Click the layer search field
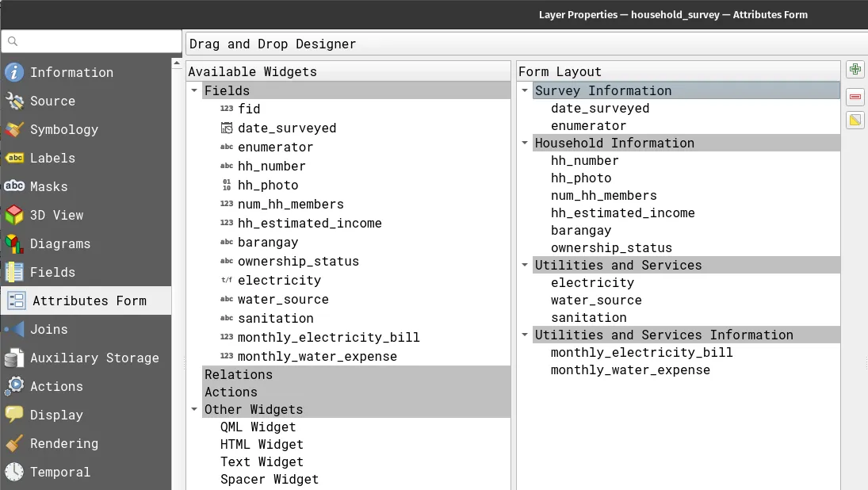Viewport: 868px width, 490px height. click(91, 40)
